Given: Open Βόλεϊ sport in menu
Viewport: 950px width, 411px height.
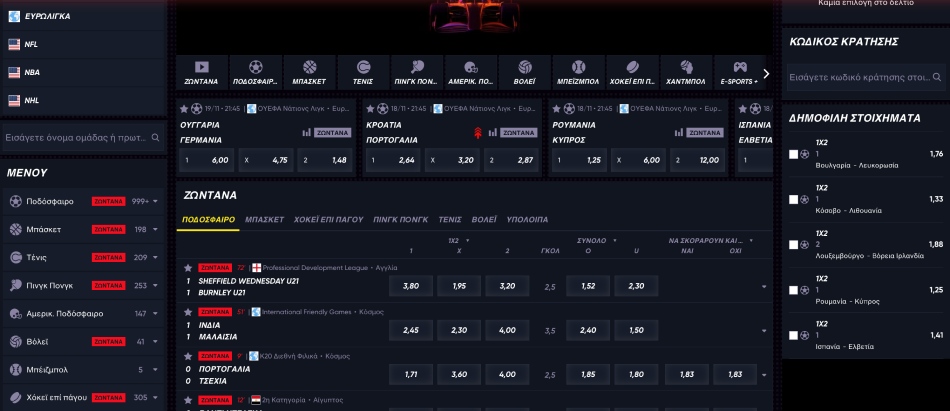Looking at the screenshot, I should pos(84,342).
